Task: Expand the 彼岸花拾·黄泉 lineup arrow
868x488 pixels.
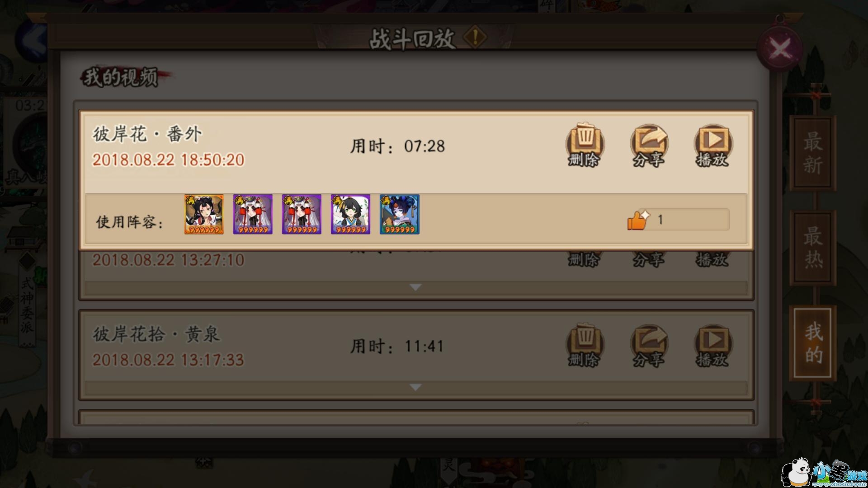Action: (415, 388)
